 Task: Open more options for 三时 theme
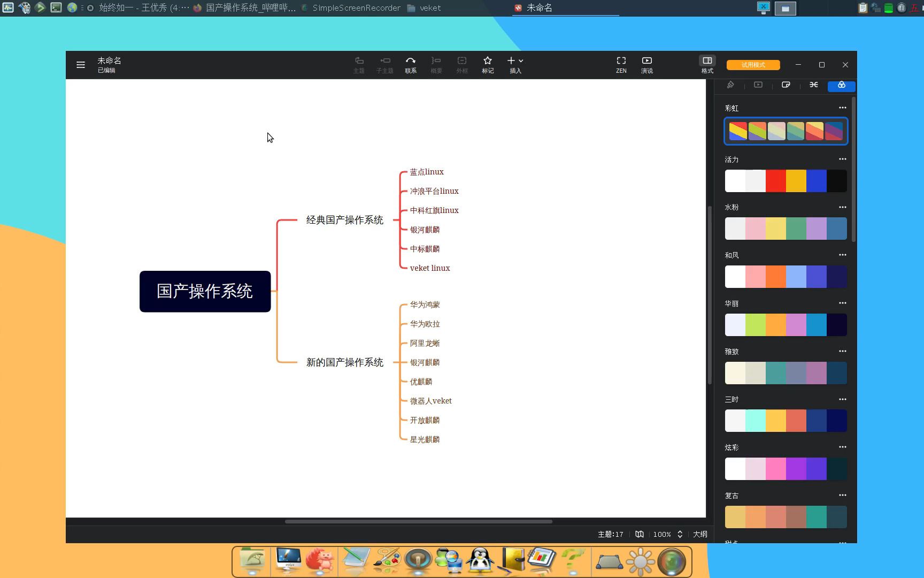tap(843, 399)
